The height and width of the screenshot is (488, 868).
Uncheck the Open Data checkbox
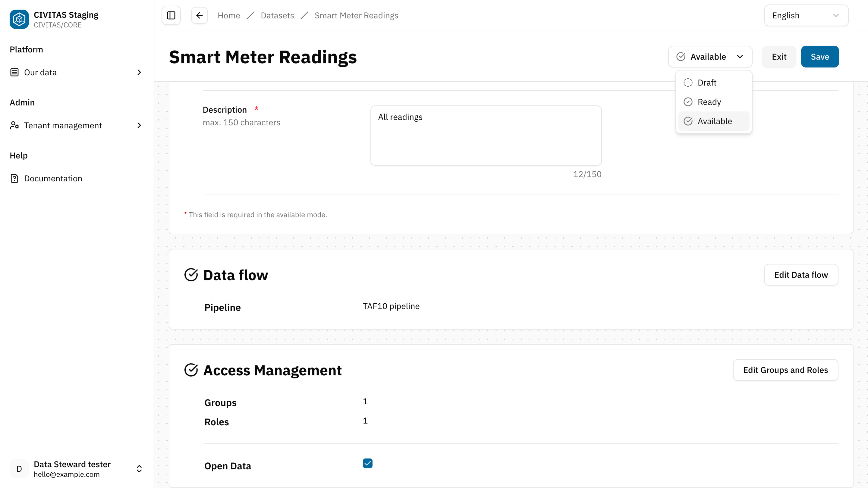(368, 463)
